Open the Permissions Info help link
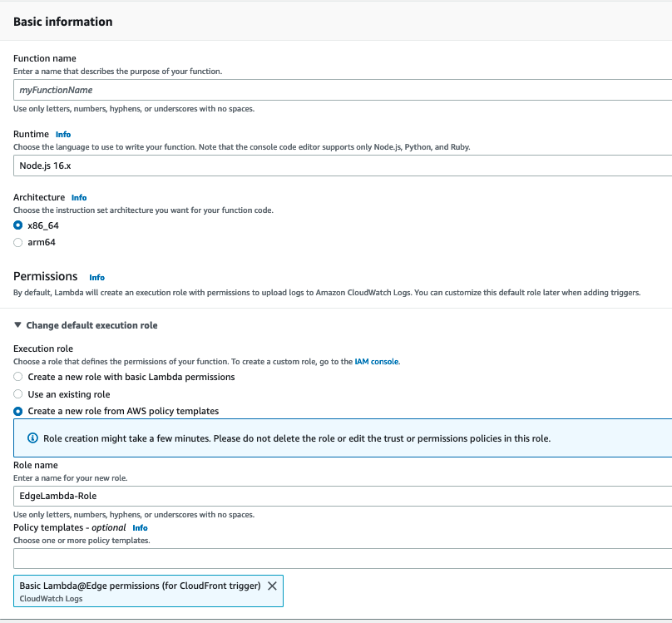Image resolution: width=672 pixels, height=623 pixels. (96, 277)
